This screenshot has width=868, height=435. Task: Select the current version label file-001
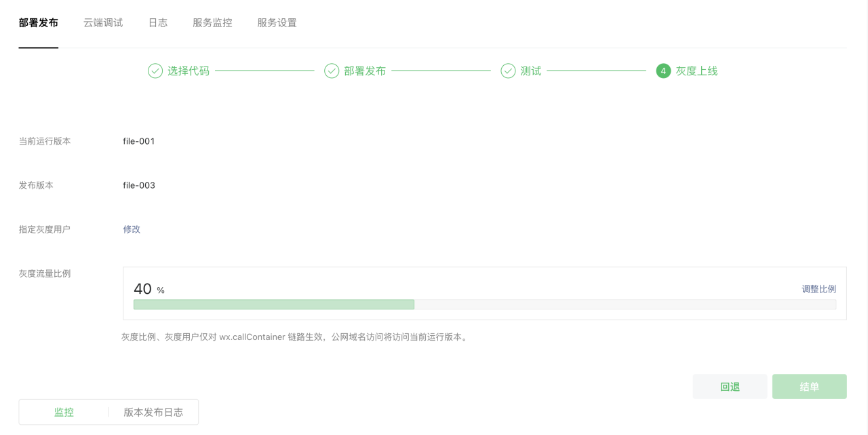[138, 141]
